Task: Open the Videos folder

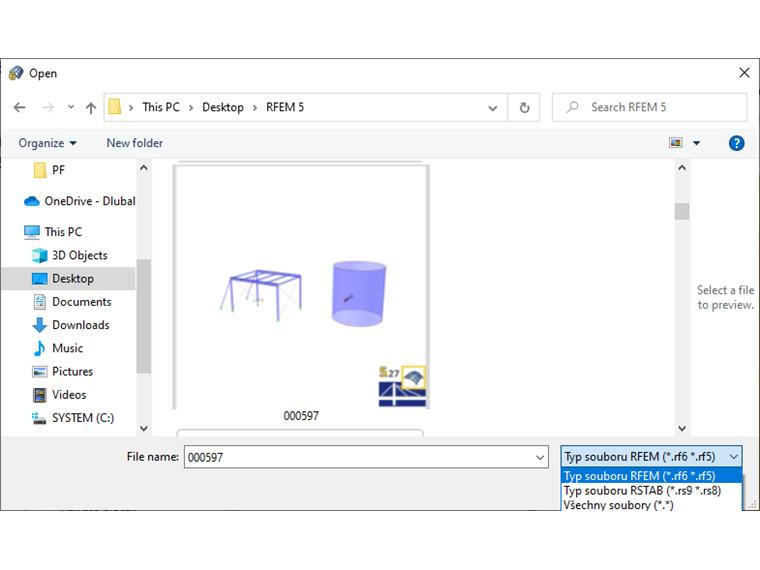Action: pyautogui.click(x=59, y=395)
